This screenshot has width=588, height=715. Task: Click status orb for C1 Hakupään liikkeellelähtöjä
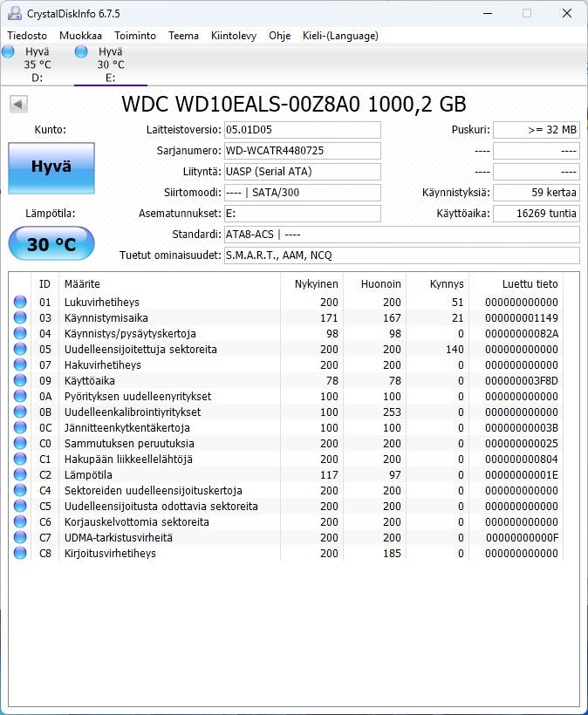20,459
